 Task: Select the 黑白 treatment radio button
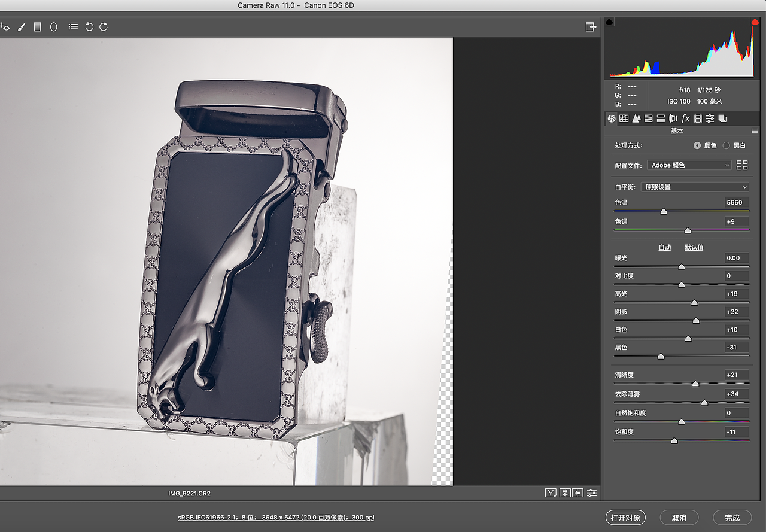click(x=727, y=145)
